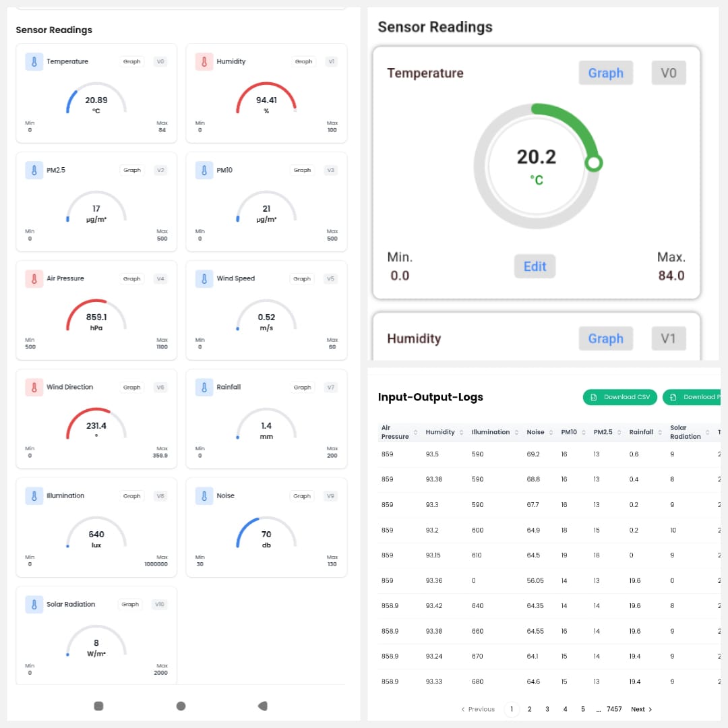The height and width of the screenshot is (728, 728).
Task: Click the red Humidity sensor icon
Action: [204, 61]
